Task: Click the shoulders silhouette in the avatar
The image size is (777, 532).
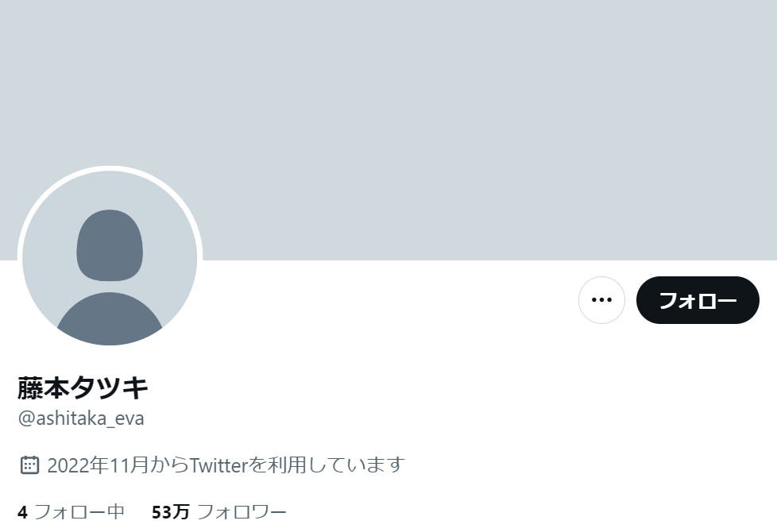Action: (110, 318)
